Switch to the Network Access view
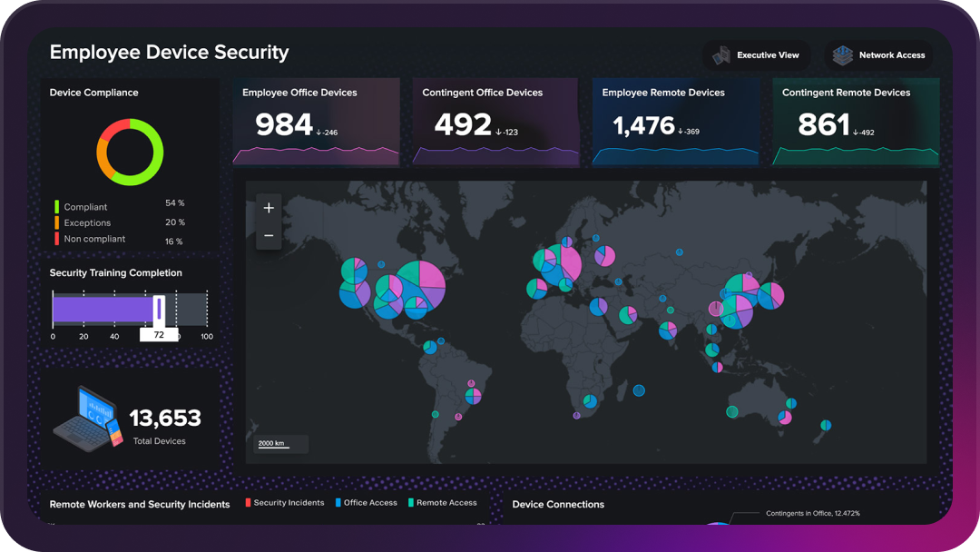The image size is (980, 552). (x=878, y=54)
